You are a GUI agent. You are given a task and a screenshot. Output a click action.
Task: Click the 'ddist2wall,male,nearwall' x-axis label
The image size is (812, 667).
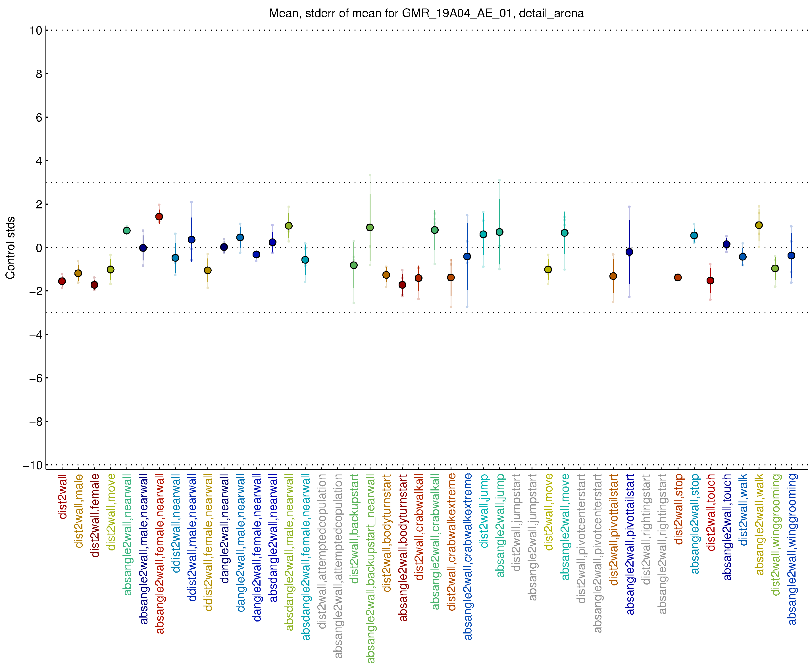coord(191,538)
